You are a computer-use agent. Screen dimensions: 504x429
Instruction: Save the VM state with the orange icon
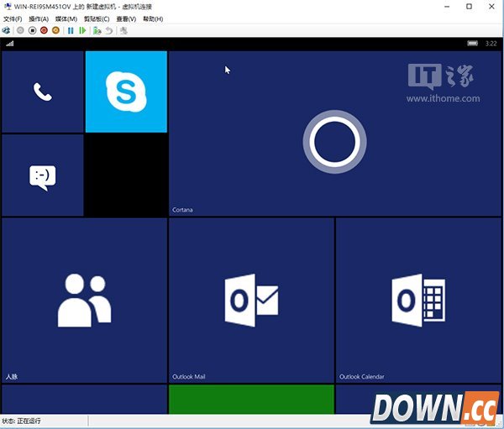click(55, 30)
